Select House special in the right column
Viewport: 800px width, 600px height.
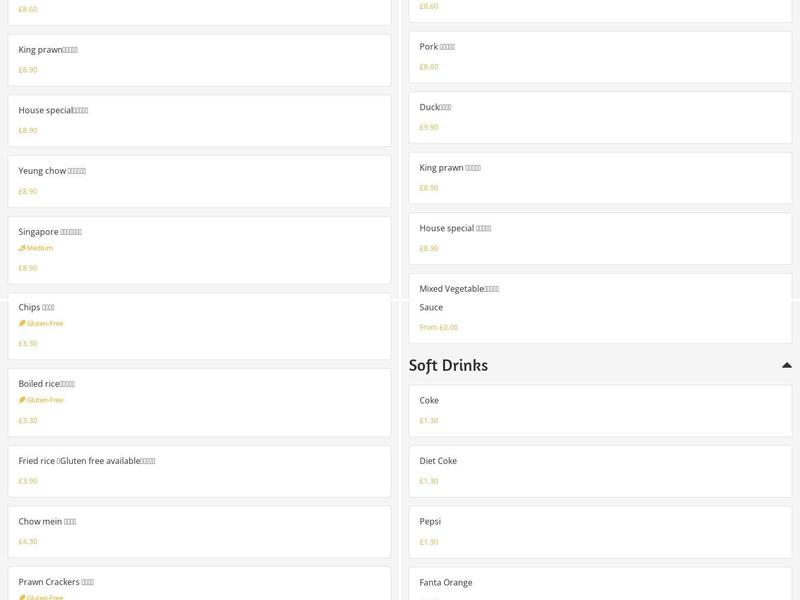click(601, 238)
